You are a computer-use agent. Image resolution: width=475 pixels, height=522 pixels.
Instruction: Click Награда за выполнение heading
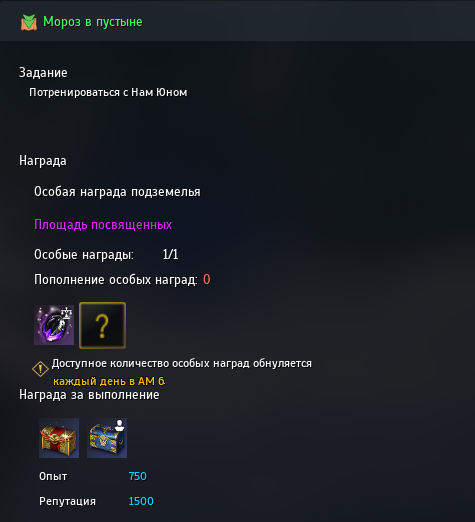click(89, 395)
